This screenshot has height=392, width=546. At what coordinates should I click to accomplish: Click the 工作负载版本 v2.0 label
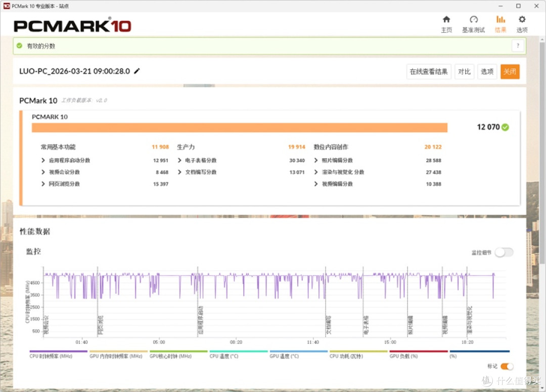84,100
